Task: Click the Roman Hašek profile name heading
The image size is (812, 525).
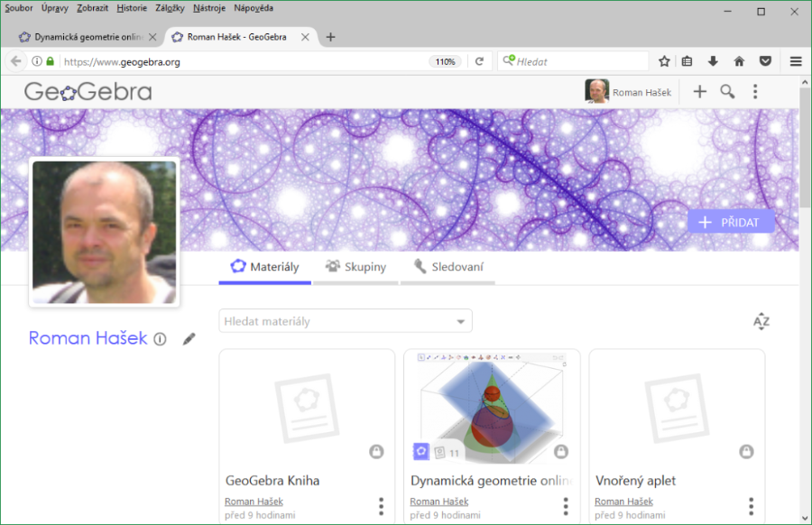Action: pos(88,338)
